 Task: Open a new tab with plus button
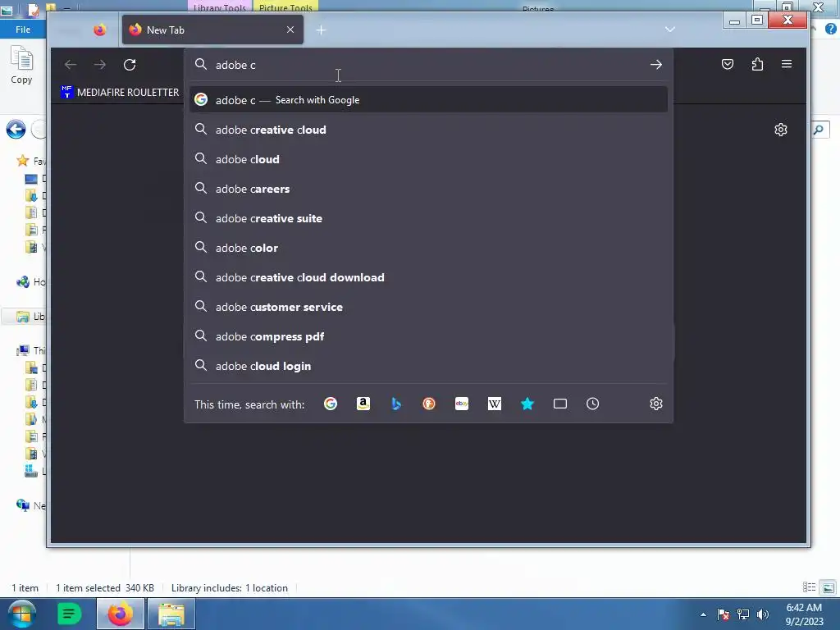[x=321, y=30]
